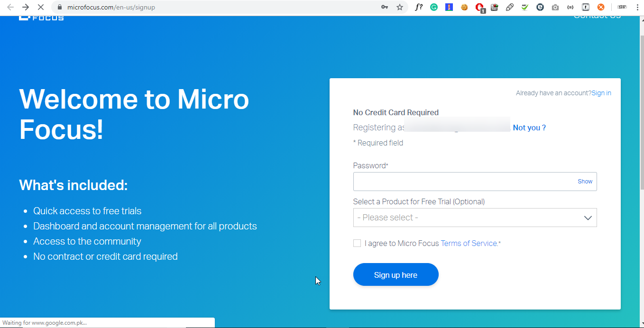Open the pencil/eyedropper extension icon
The width and height of the screenshot is (644, 328).
[x=510, y=7]
